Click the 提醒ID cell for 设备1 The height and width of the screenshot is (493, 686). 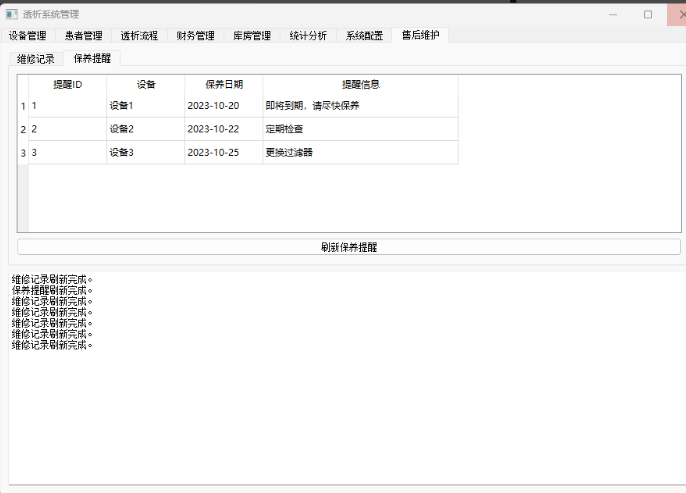[x=68, y=106]
